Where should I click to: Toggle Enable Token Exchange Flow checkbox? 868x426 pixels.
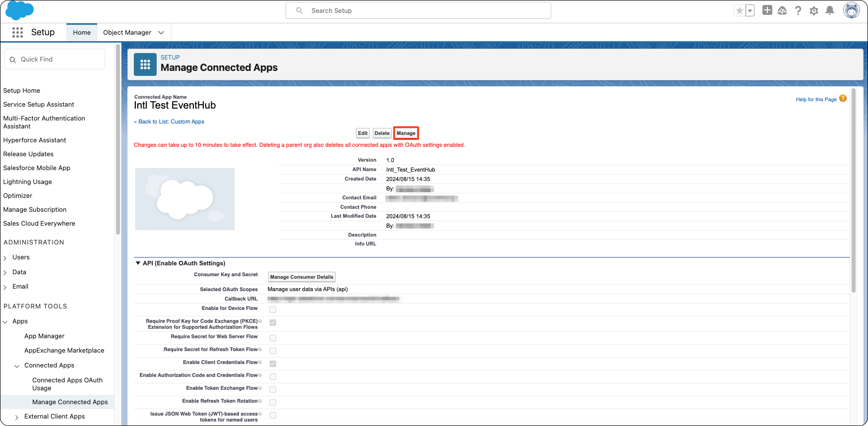click(x=273, y=389)
